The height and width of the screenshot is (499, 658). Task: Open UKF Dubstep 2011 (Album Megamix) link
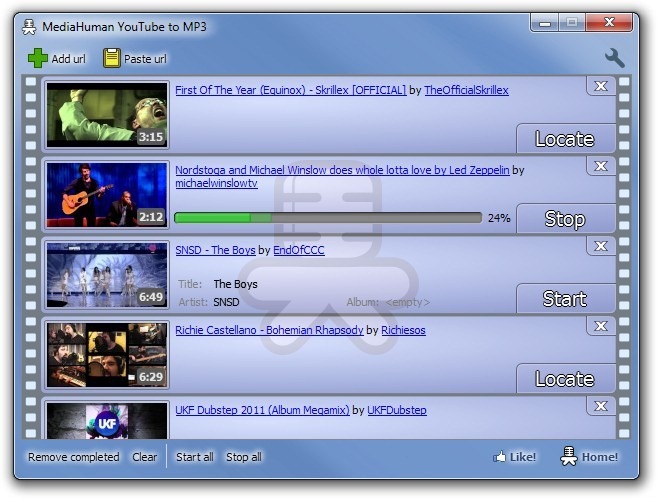point(262,410)
